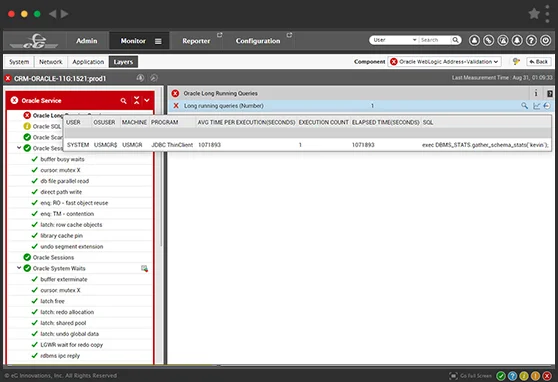Viewport: 558px width, 382px height.
Task: Open the Monitor hamburger menu
Action: click(158, 41)
